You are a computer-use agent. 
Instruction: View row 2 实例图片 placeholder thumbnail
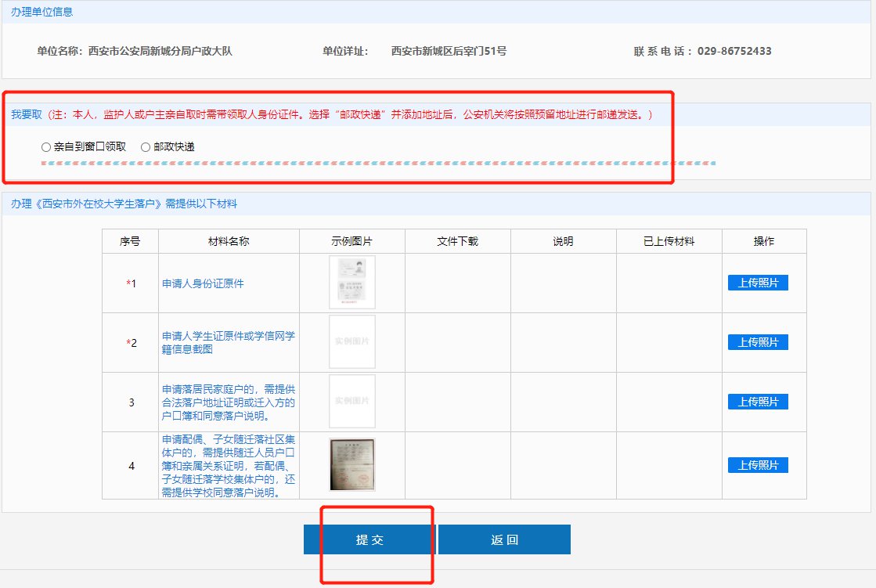(x=351, y=342)
